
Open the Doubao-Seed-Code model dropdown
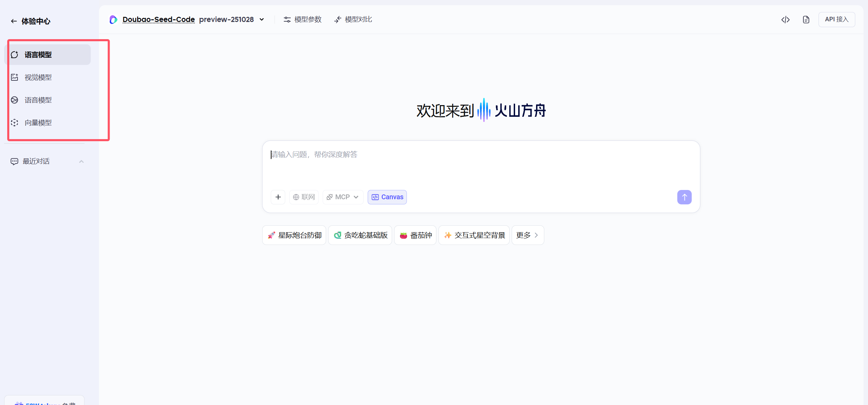[262, 20]
